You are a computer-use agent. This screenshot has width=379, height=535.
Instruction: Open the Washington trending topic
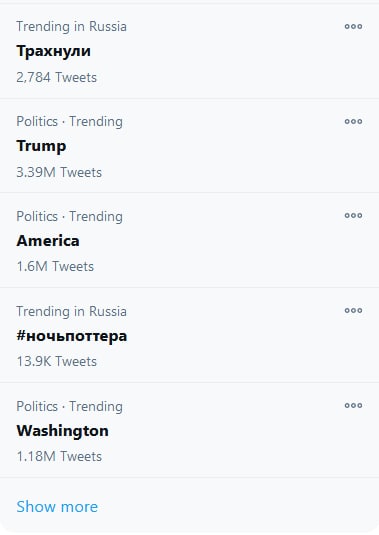[62, 431]
